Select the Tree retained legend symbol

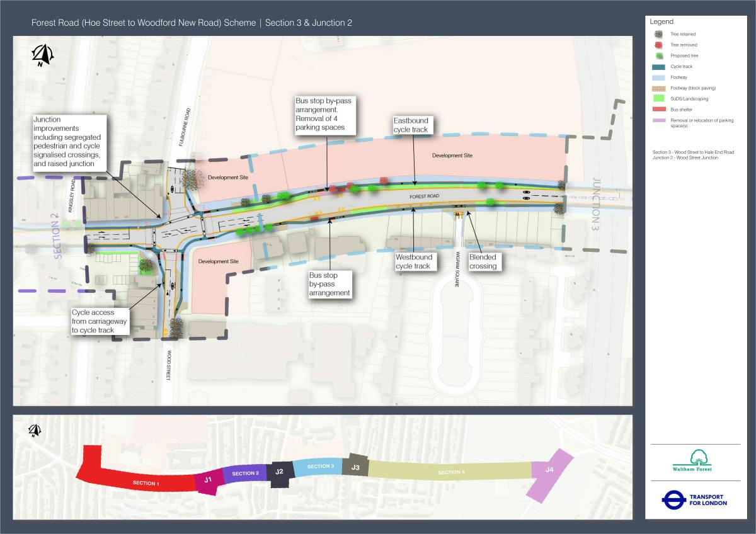658,34
